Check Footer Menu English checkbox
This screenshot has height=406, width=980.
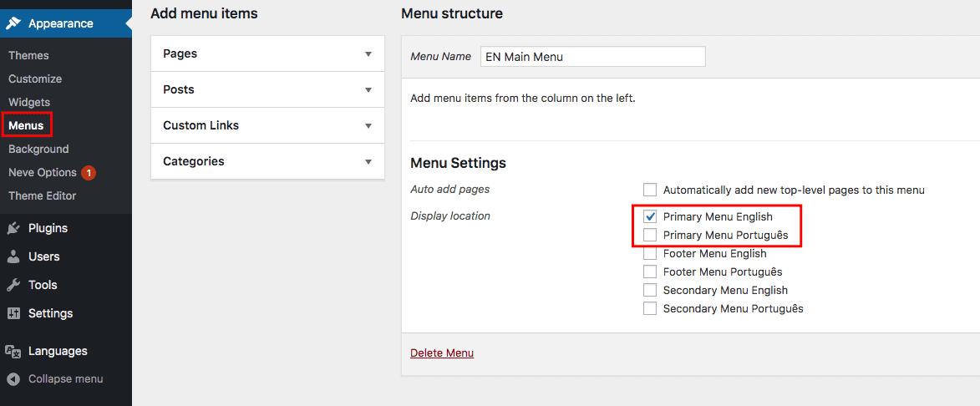tap(650, 254)
